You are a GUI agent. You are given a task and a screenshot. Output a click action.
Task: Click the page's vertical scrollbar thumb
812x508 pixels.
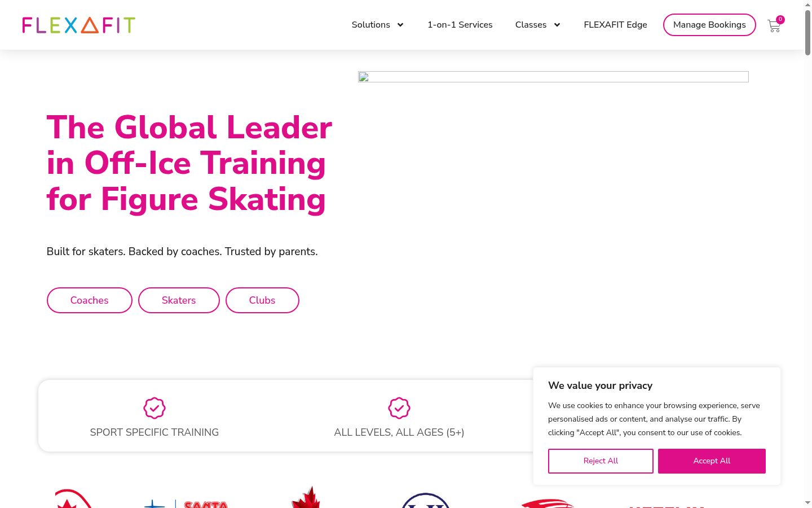(x=807, y=32)
